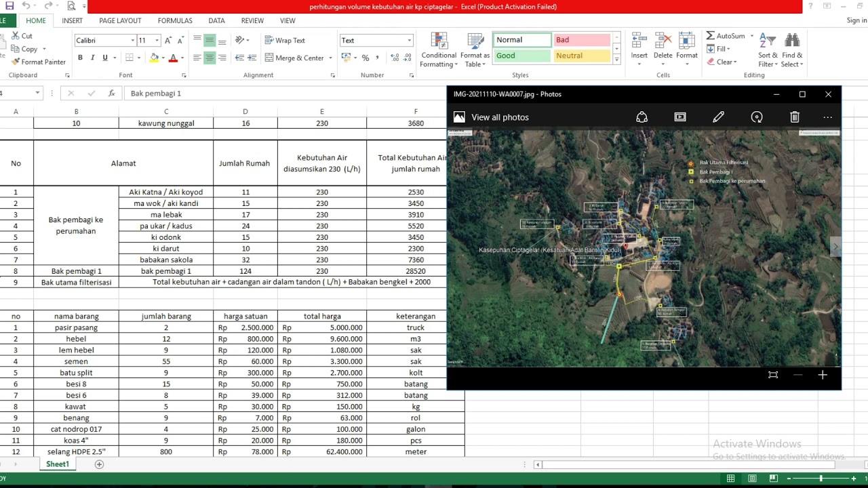Decrease the cell indent
The height and width of the screenshot is (488, 868).
click(239, 58)
